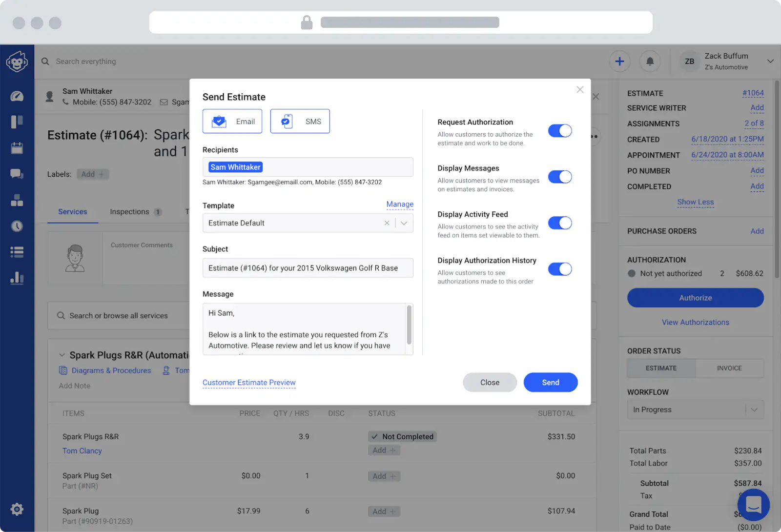
Task: Toggle Display Authorization History switch
Action: (x=559, y=269)
